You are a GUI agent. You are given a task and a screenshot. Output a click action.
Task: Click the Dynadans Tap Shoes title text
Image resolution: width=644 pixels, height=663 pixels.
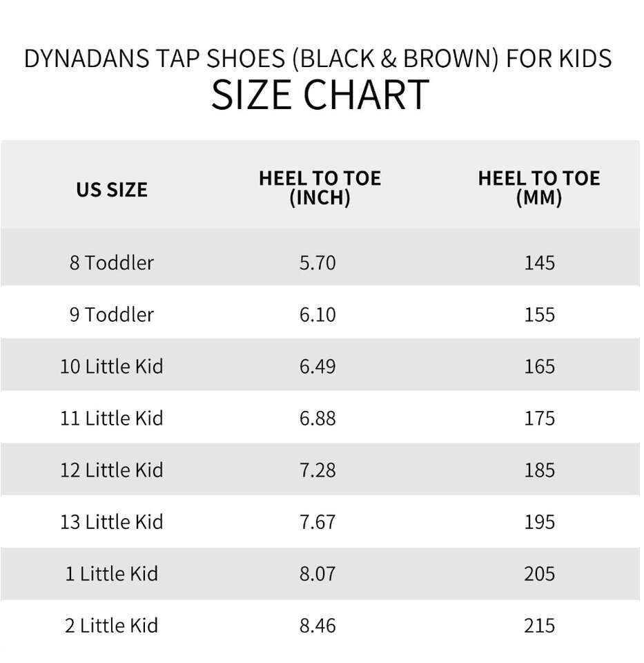coord(318,59)
